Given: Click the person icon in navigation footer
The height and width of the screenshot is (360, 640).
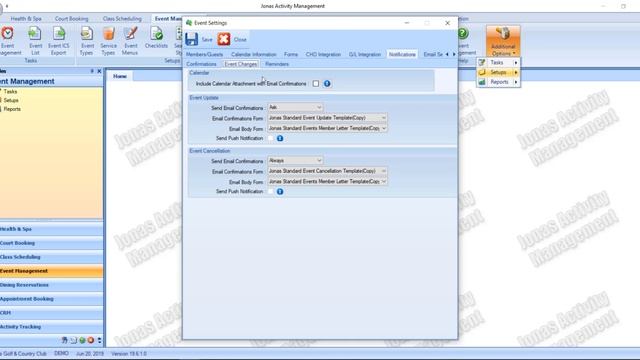Looking at the screenshot, I should point(64,340).
